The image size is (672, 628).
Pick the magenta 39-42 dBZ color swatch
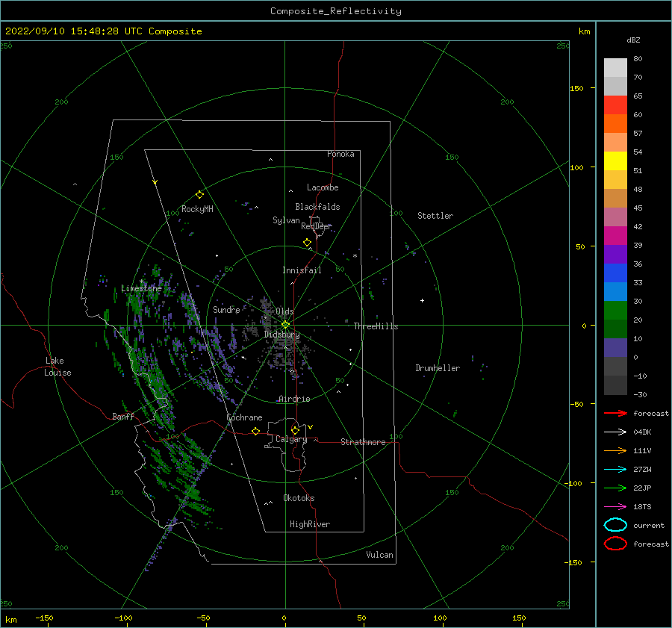coord(615,236)
